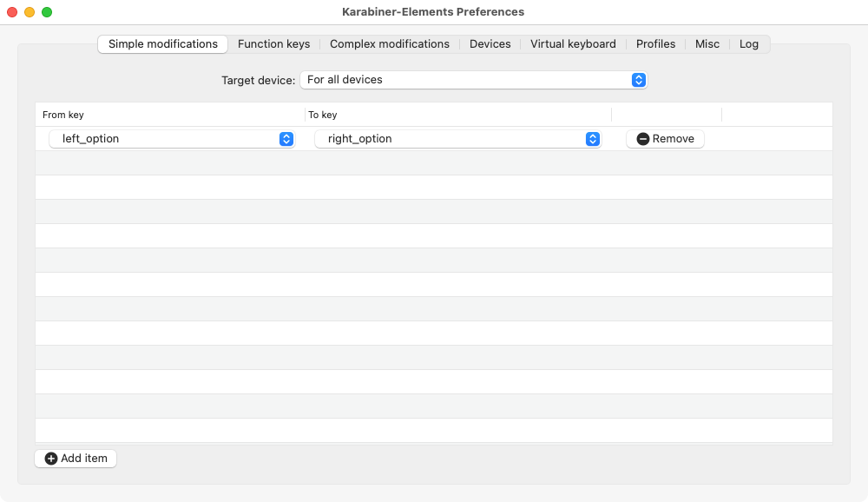Select the Virtual keyboard tab
Viewport: 868px width, 502px height.
[573, 43]
